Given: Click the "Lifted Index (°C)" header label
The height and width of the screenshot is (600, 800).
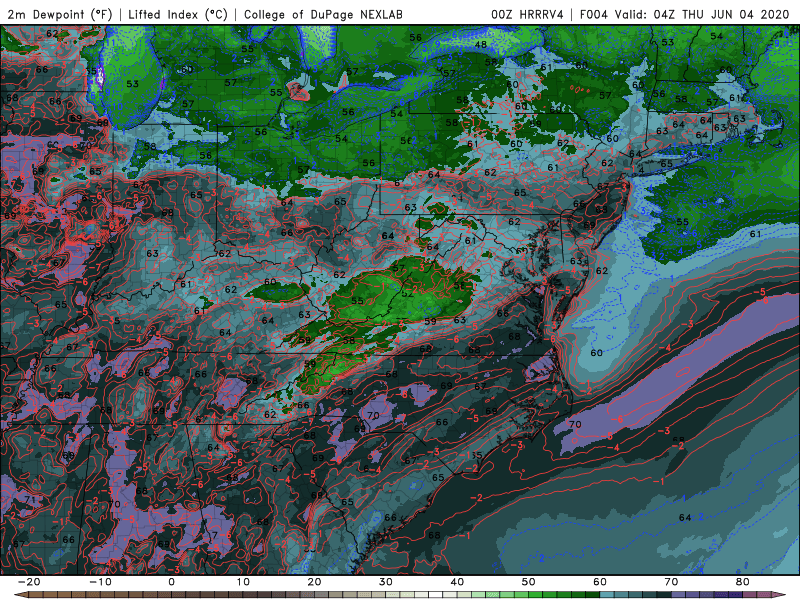Looking at the screenshot, I should tap(178, 14).
